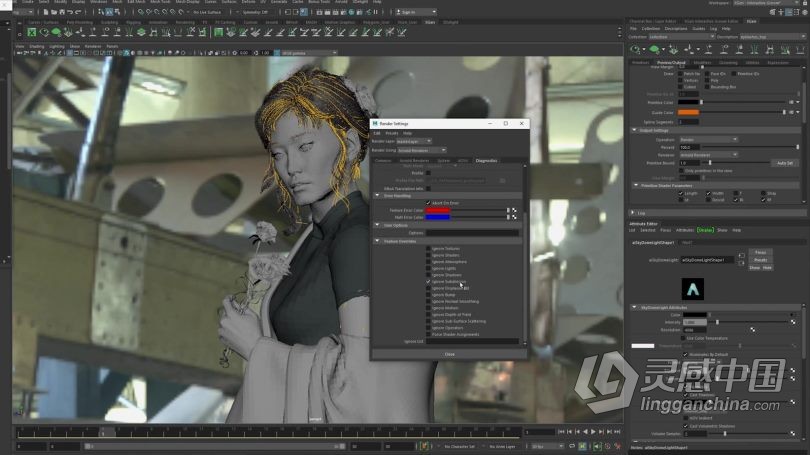Image resolution: width=810 pixels, height=455 pixels.
Task: Click the Play forward playback button
Action: pyautogui.click(x=593, y=432)
